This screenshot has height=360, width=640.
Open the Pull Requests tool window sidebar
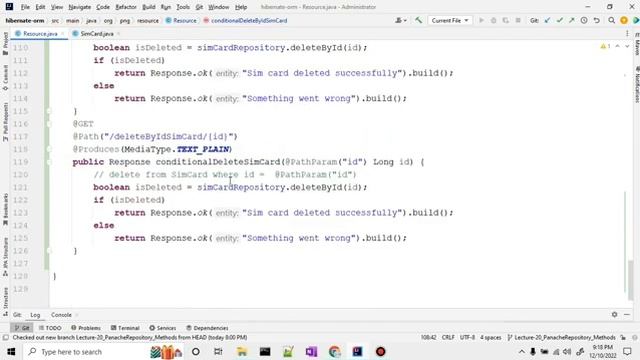[5, 122]
